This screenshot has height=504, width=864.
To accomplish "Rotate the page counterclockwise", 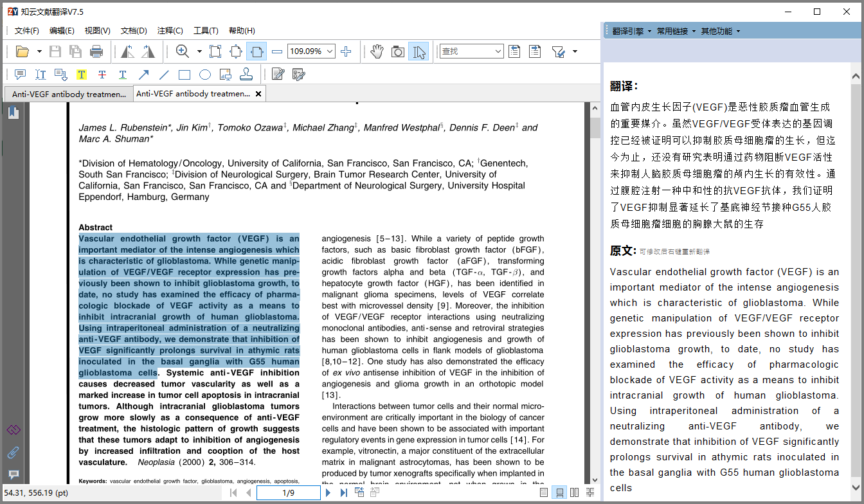I will 128,51.
